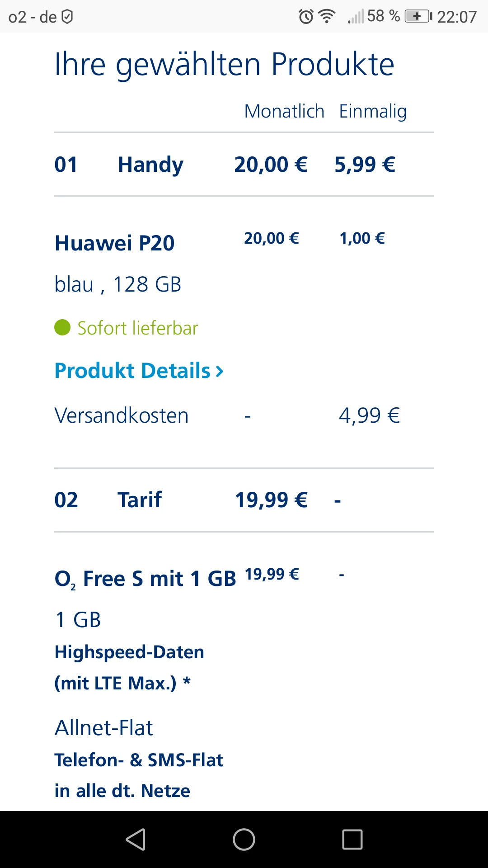The width and height of the screenshot is (488, 868).
Task: Tap the green Sofort lieferbar dot
Action: click(x=62, y=328)
